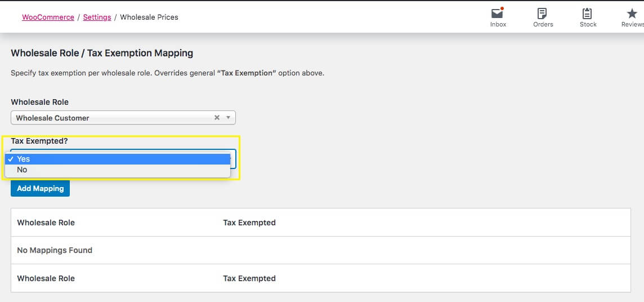This screenshot has width=644, height=302.
Task: Expand the Wholesale Role dropdown arrow
Action: point(228,118)
